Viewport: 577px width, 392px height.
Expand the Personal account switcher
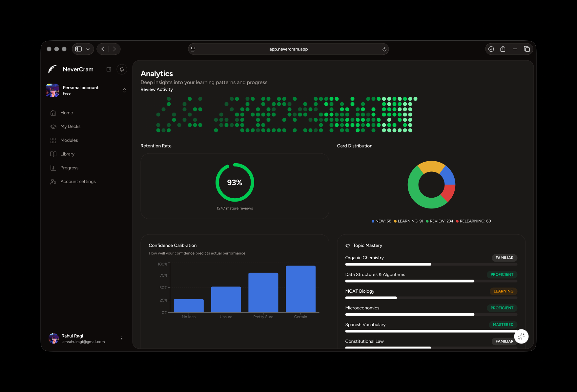[x=124, y=90]
